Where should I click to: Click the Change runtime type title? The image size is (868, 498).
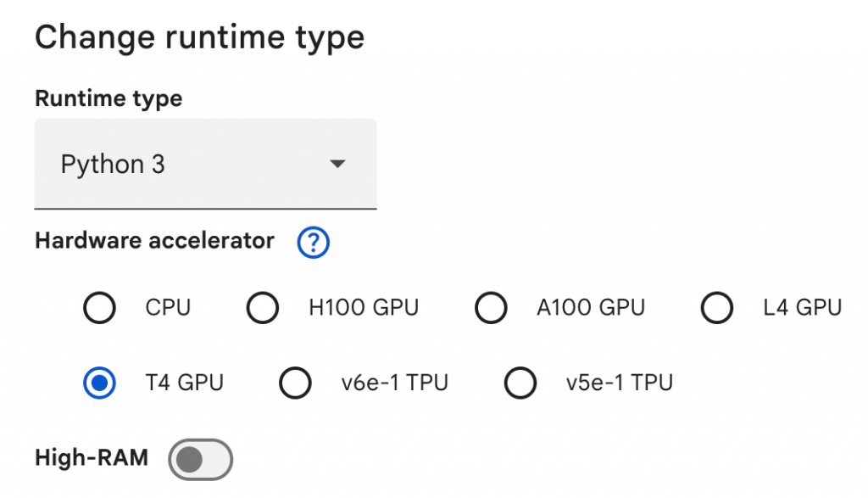199,36
